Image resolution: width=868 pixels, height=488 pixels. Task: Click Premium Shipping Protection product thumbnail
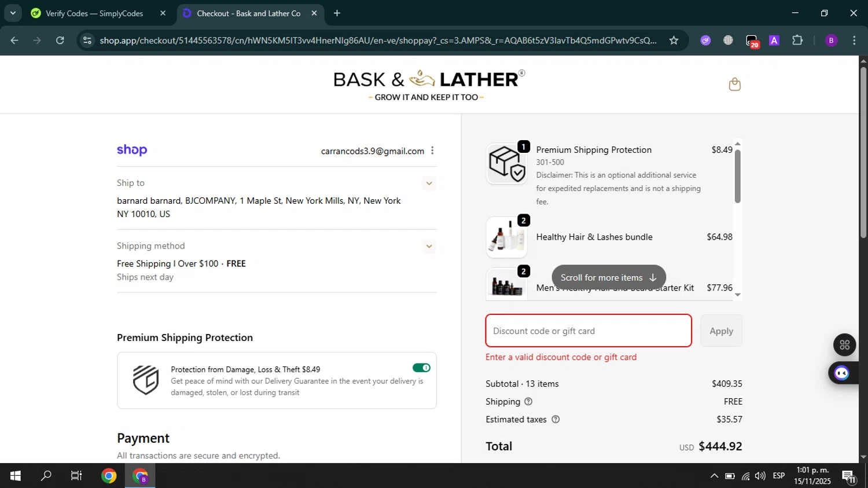coord(506,164)
